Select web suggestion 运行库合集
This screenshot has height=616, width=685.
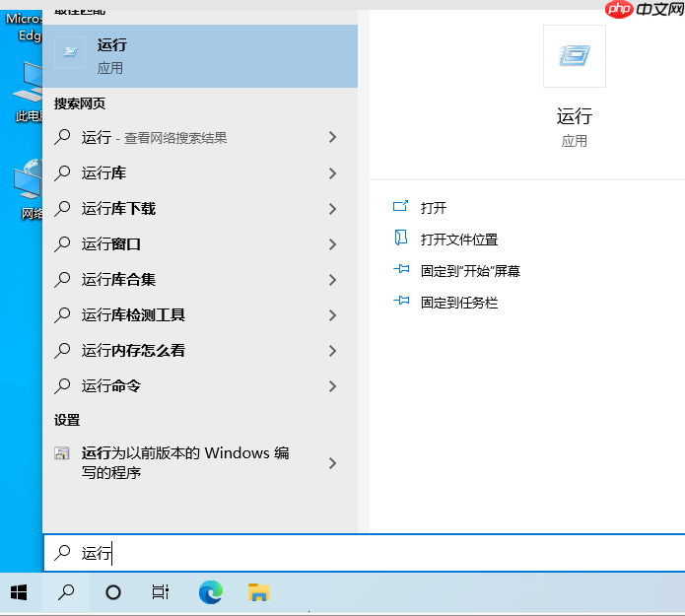tap(200, 279)
